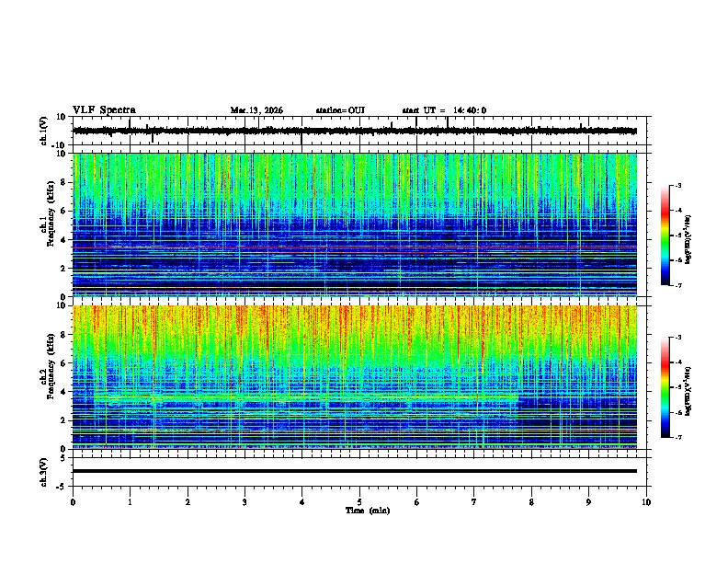Click time axis tick label "3"
The width and height of the screenshot is (728, 563).
pos(245,502)
